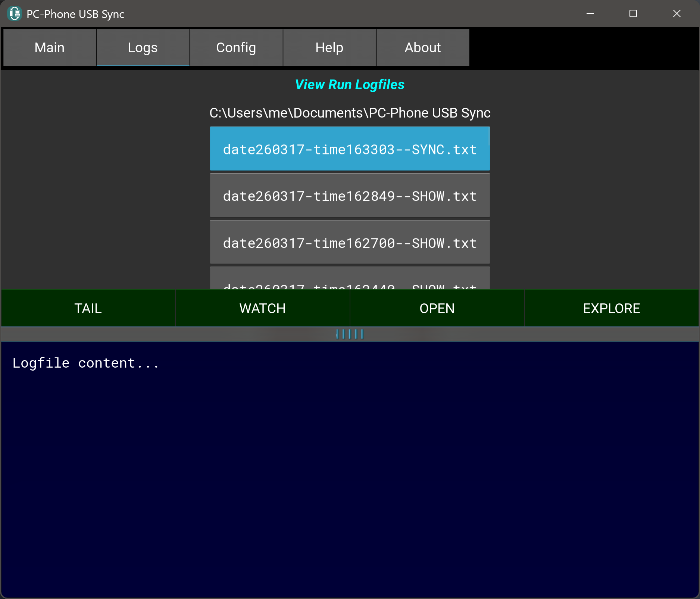
Task: Open the Config tab
Action: click(x=236, y=48)
